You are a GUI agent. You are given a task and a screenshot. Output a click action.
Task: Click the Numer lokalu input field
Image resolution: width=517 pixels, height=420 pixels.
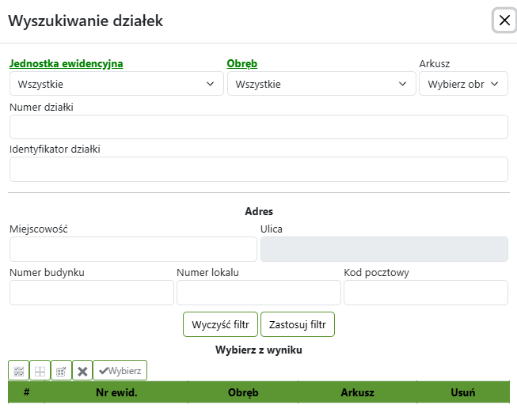pos(258,293)
